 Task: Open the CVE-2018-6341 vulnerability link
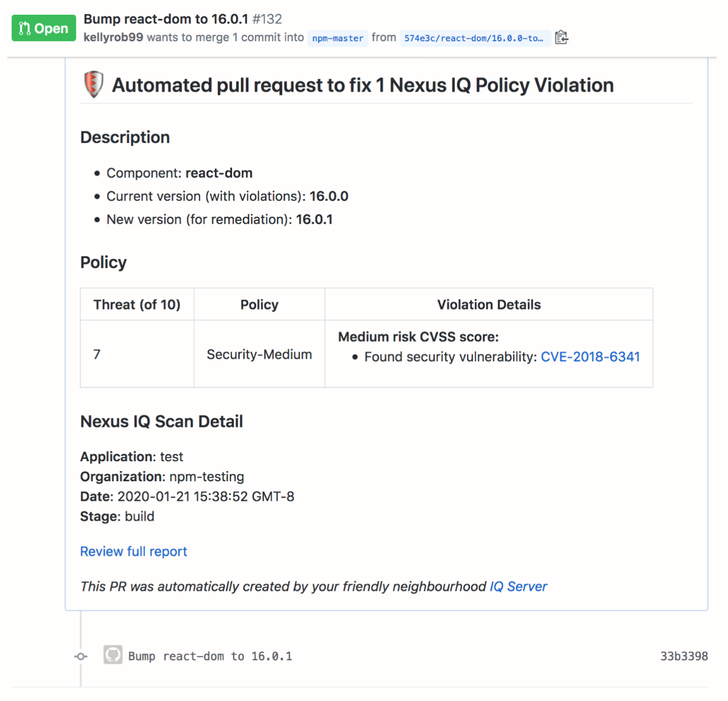point(590,357)
